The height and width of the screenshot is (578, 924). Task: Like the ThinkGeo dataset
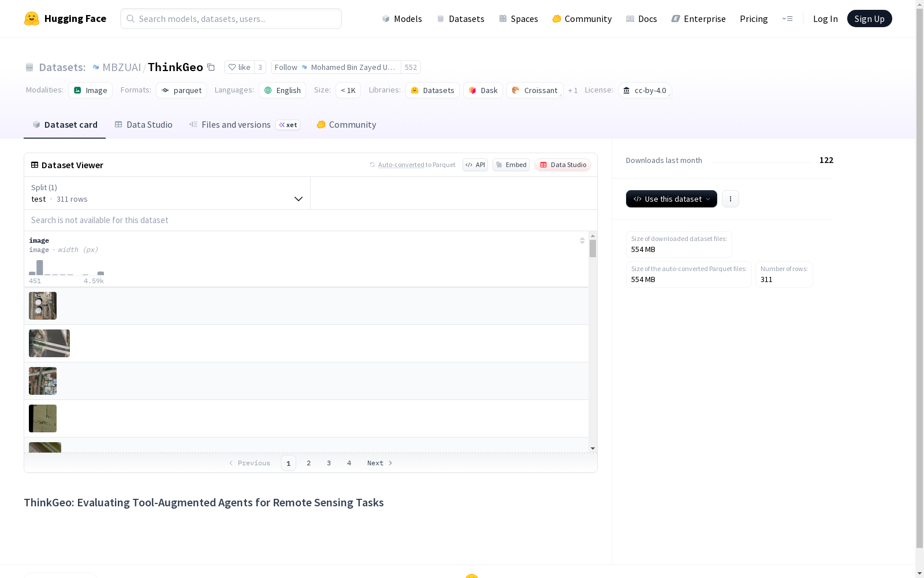pyautogui.click(x=239, y=67)
